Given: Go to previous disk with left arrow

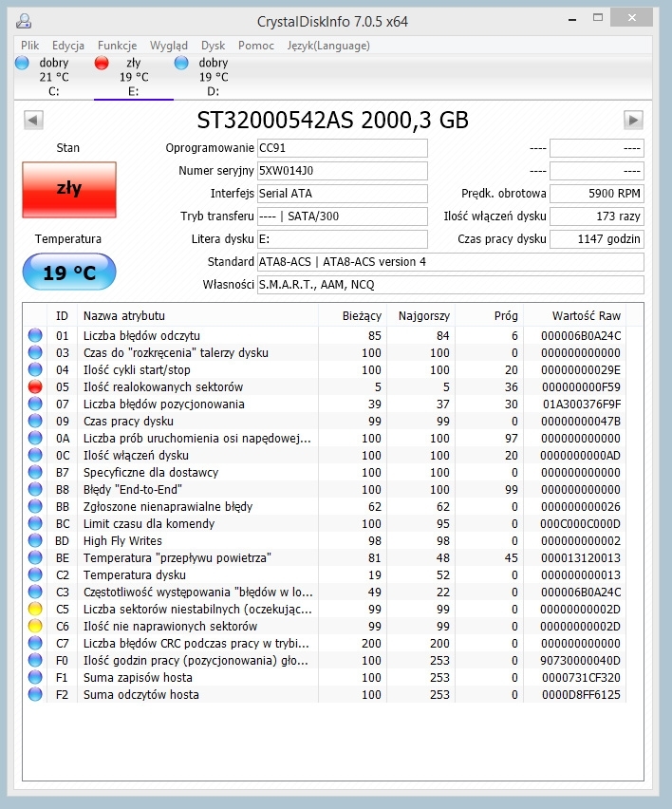Looking at the screenshot, I should click(x=33, y=121).
